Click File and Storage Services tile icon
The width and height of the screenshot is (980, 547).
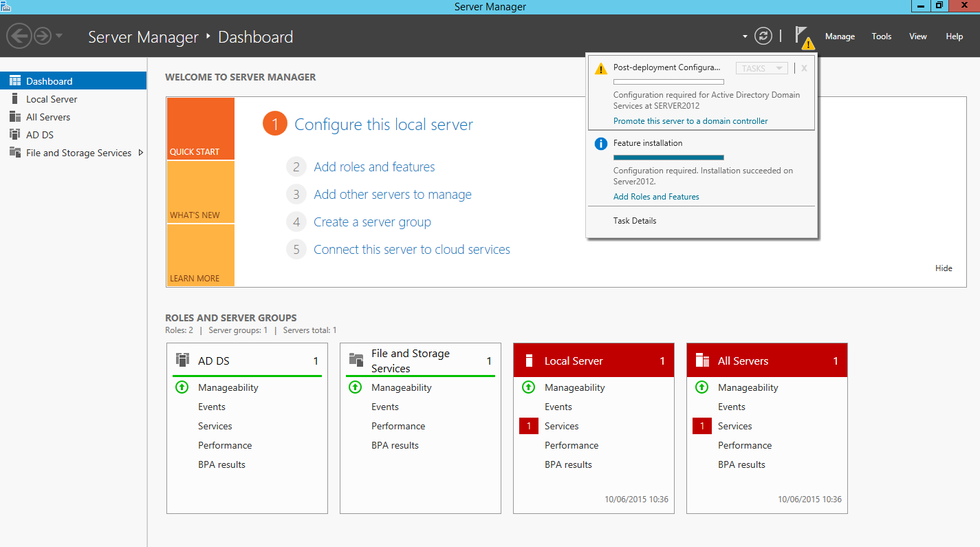coord(356,360)
